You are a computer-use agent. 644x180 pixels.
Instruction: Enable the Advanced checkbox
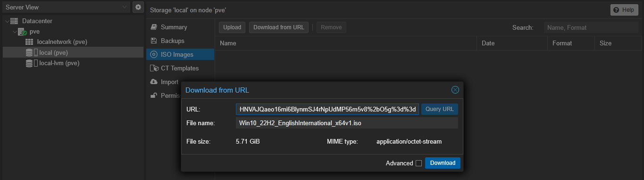tap(418, 163)
